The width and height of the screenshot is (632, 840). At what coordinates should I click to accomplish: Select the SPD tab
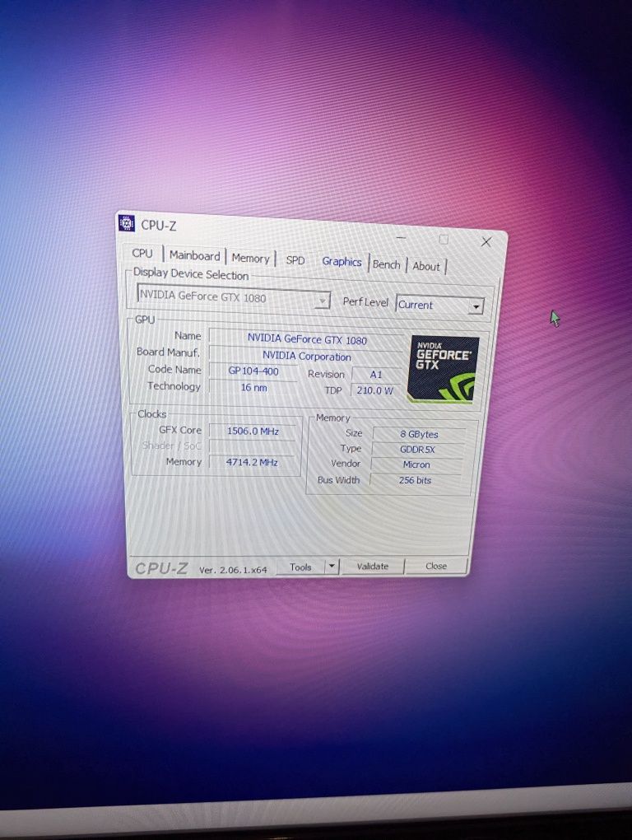point(295,260)
